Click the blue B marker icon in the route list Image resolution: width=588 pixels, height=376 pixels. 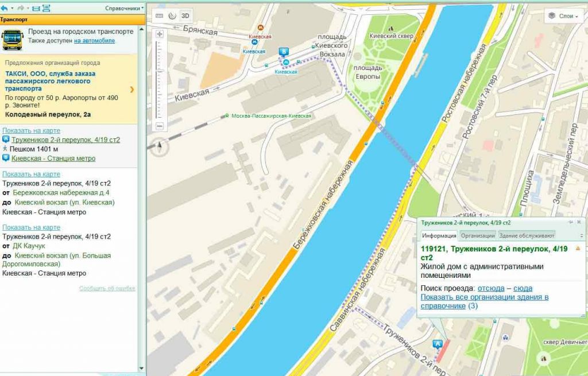[x=6, y=158]
